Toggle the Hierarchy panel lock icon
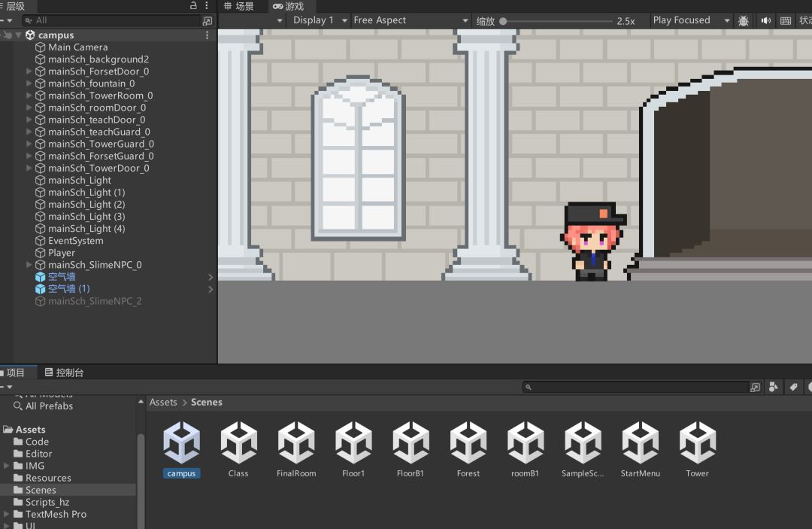Image resolution: width=812 pixels, height=529 pixels. (193, 6)
